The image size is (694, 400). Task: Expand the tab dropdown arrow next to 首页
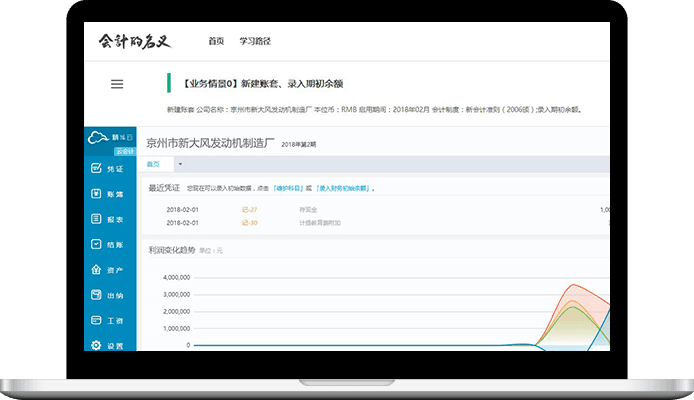[x=179, y=164]
